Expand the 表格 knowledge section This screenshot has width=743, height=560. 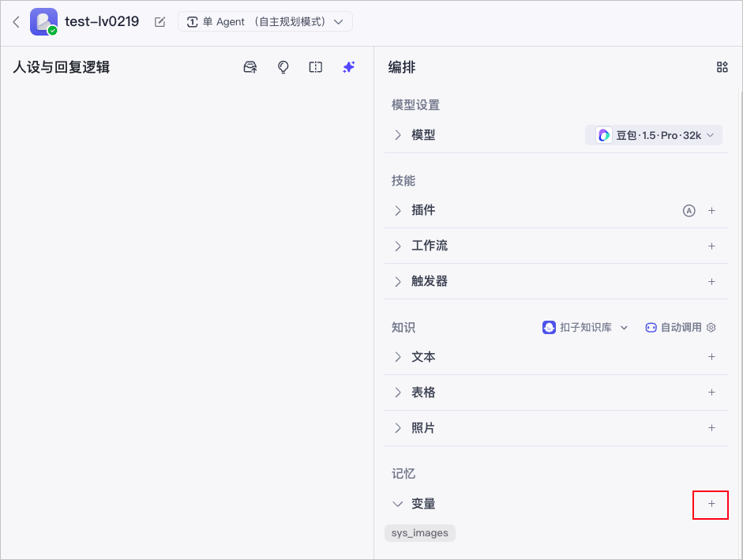[x=398, y=393]
